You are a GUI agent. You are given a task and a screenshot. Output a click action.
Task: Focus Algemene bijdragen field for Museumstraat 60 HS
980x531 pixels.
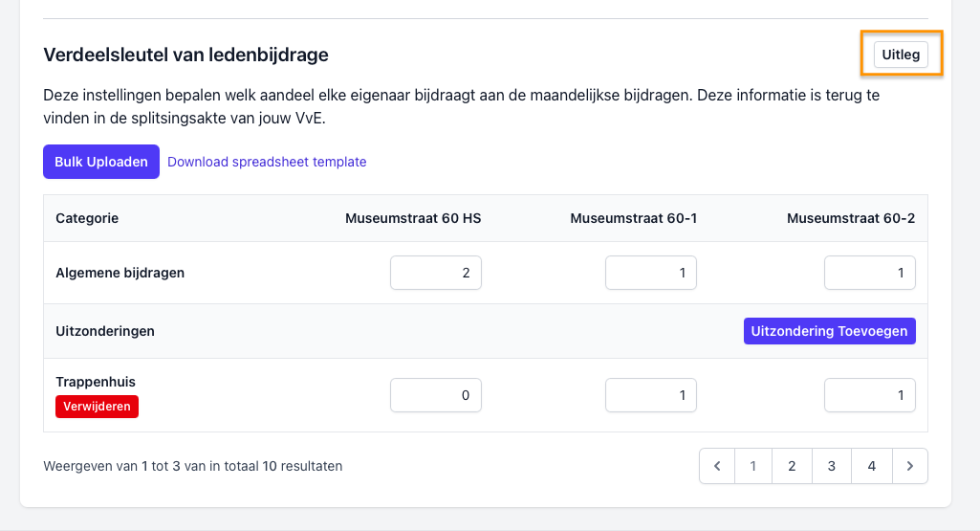[436, 273]
